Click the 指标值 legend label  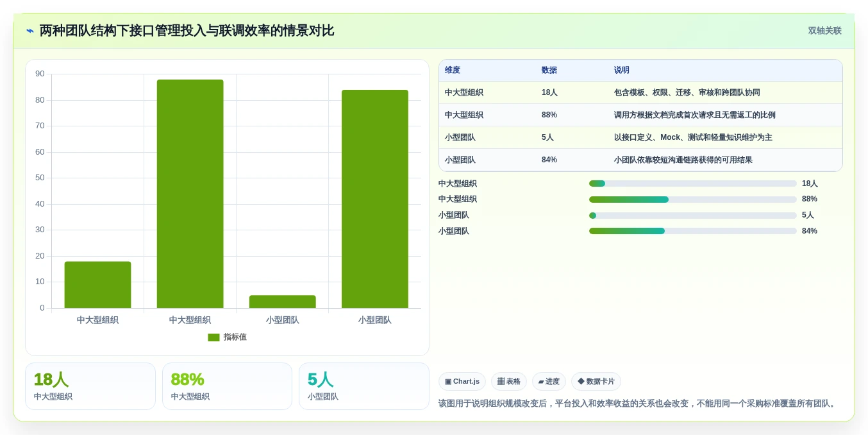tap(235, 337)
